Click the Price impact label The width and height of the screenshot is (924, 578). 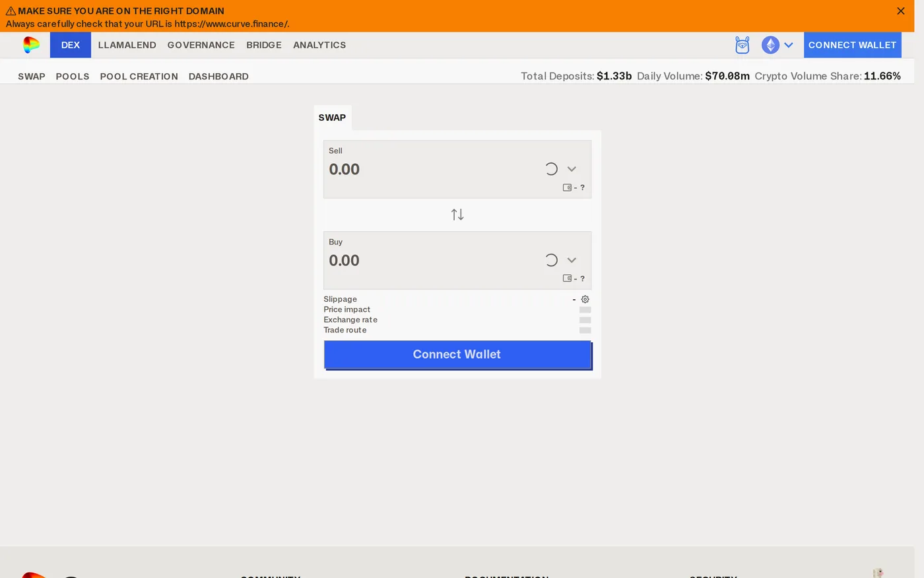tap(346, 310)
